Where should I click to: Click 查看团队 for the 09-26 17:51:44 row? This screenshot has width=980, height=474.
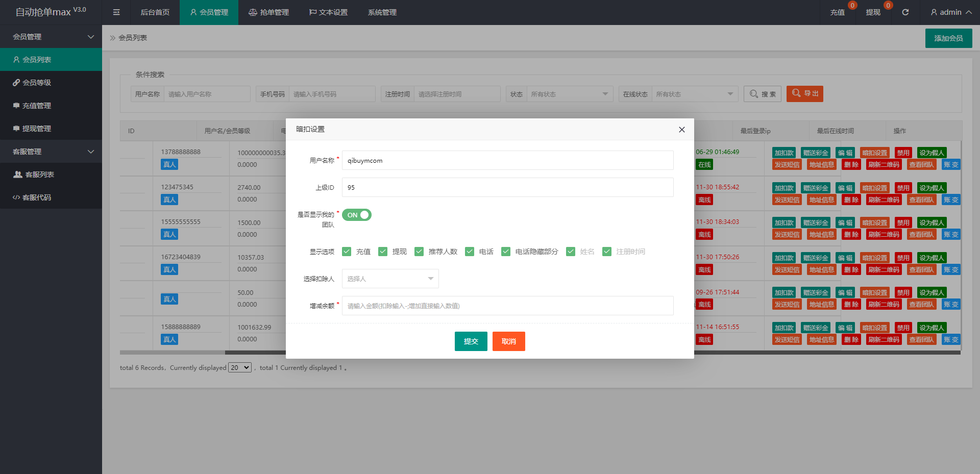click(922, 304)
